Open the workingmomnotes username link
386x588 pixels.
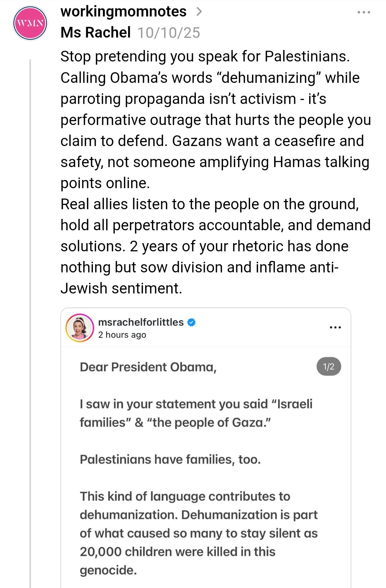[123, 11]
